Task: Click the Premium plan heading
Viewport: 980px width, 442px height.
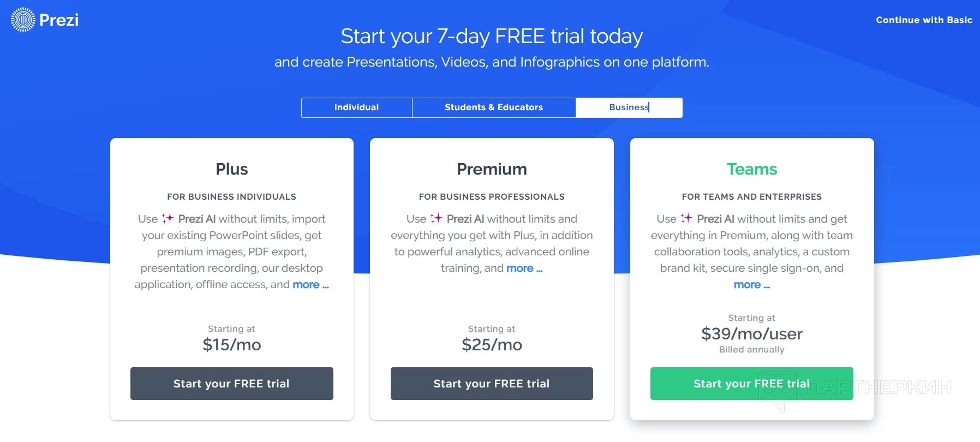Action: pos(492,169)
